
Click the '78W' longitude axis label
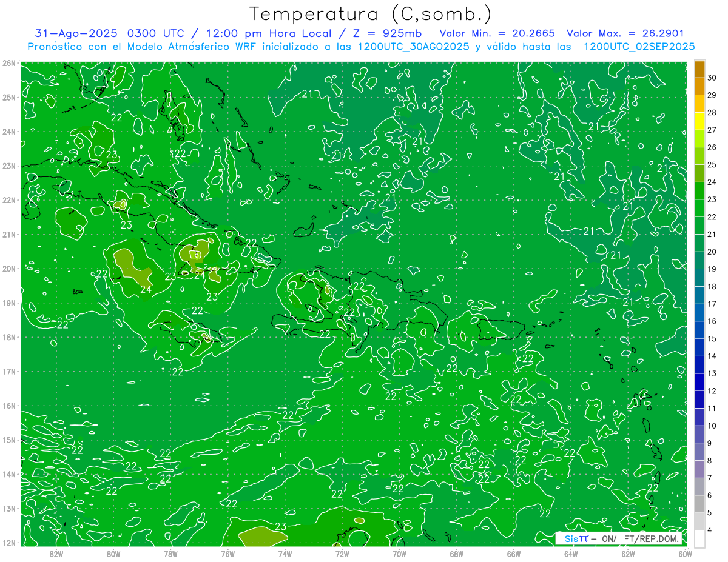pyautogui.click(x=170, y=554)
